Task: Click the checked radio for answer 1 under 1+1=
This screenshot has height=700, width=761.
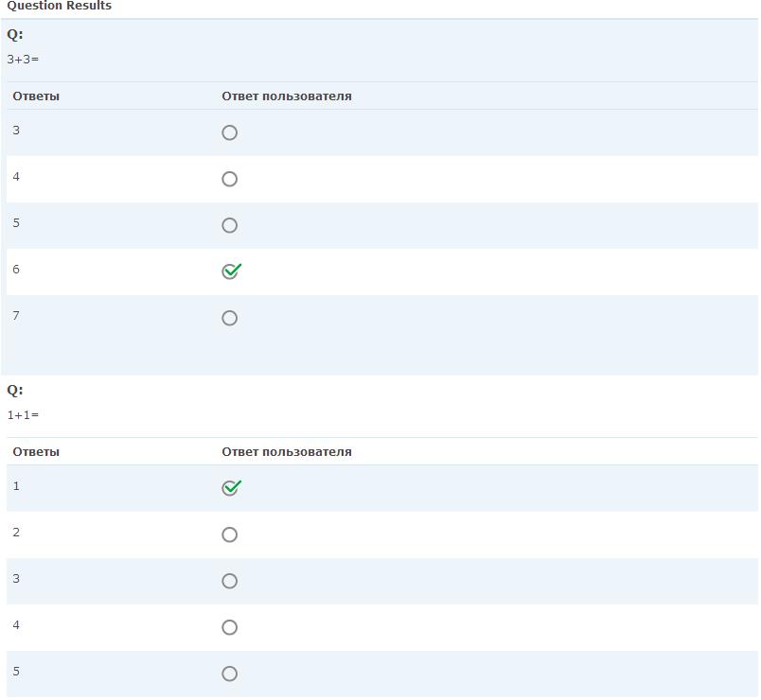Action: (230, 488)
